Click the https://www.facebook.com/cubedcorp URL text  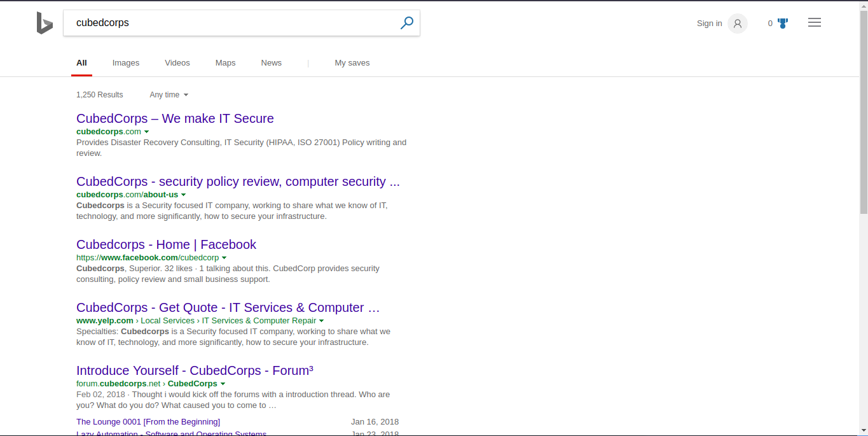pos(148,258)
